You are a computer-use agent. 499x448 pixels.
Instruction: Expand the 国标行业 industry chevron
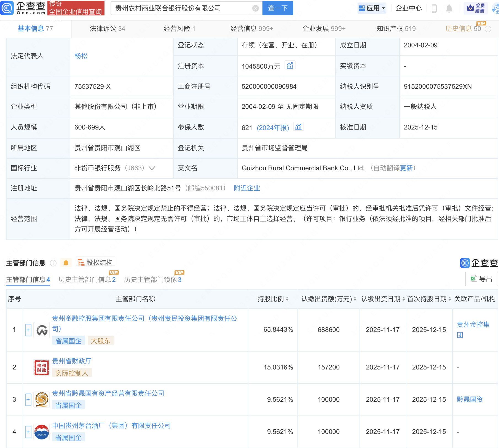tap(152, 168)
